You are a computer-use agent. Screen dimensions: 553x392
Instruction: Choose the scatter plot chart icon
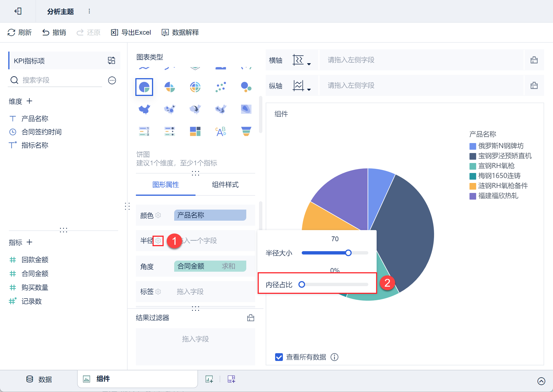221,87
